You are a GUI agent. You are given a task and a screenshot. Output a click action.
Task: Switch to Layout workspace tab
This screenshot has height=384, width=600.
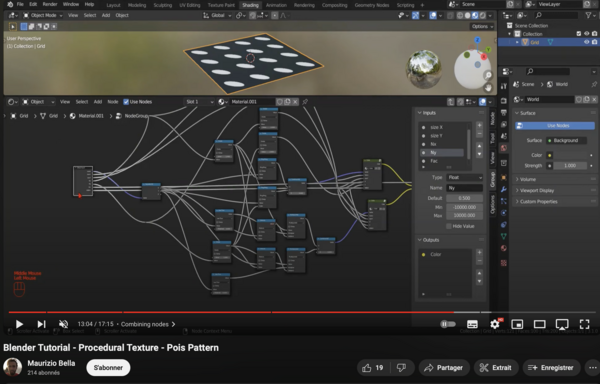point(113,5)
